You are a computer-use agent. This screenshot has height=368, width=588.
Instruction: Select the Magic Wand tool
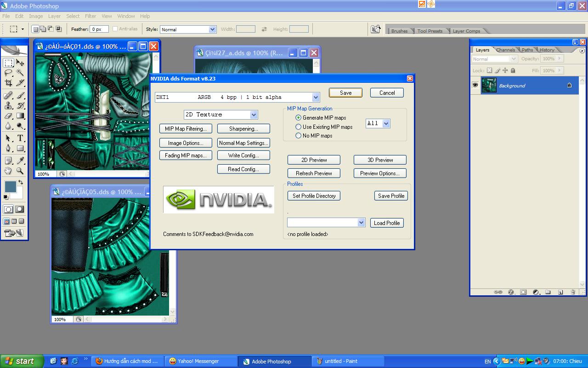(x=20, y=73)
